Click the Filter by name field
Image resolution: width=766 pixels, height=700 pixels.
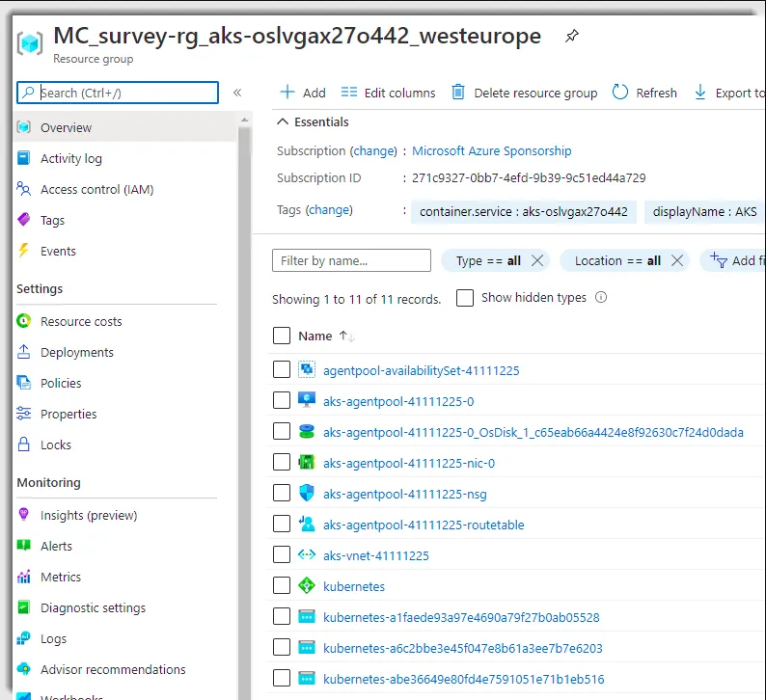(351, 260)
